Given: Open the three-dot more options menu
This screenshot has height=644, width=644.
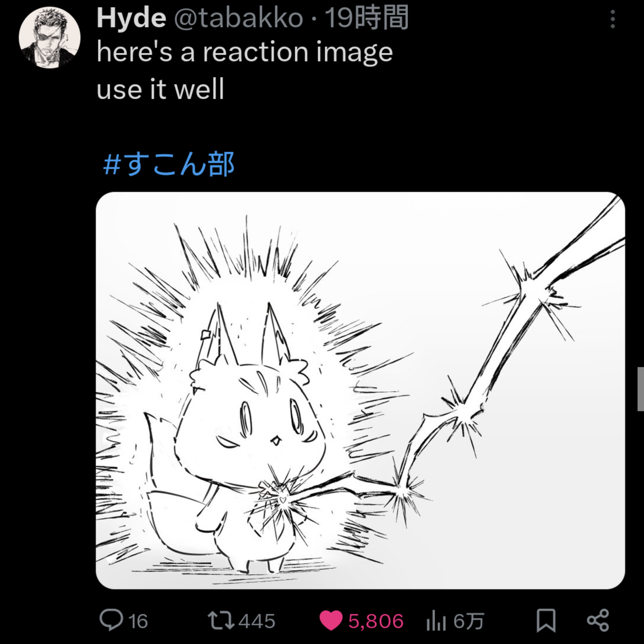Looking at the screenshot, I should 613,19.
